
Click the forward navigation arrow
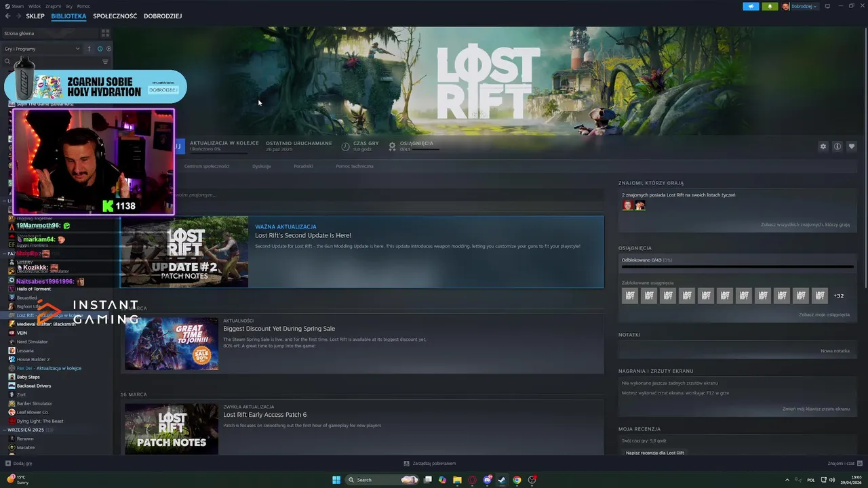(x=18, y=16)
